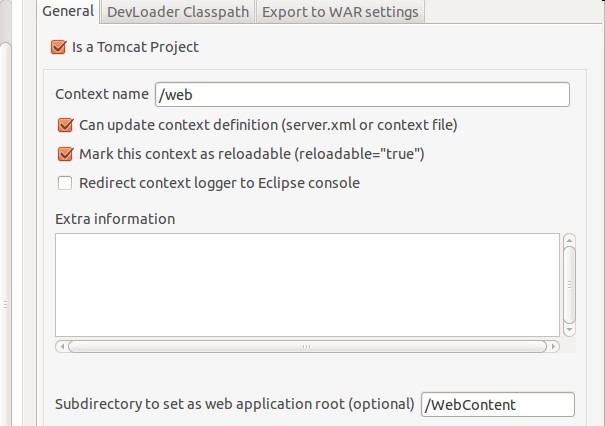Click the Extra information scroll-down arrow
605x426 pixels.
[569, 328]
